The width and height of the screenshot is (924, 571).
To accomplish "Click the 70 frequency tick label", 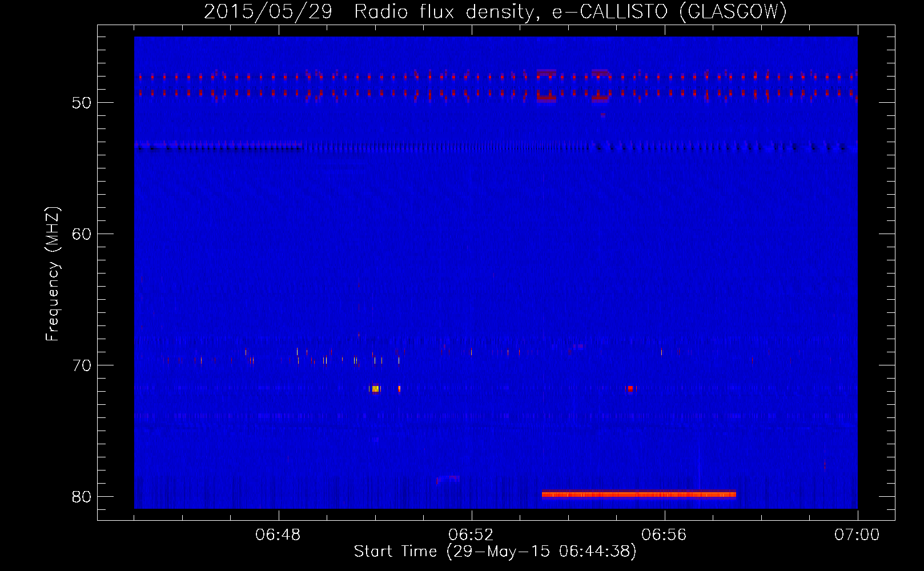I will coord(82,365).
